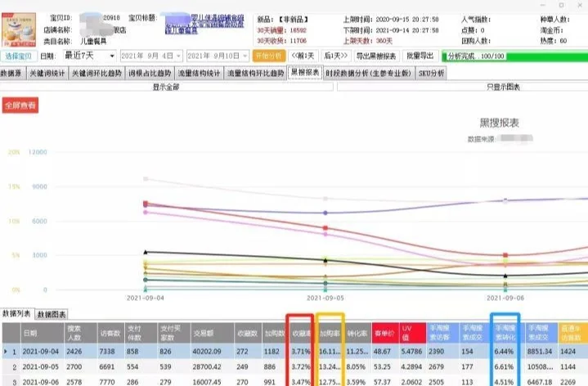Choose the 只显示图表 view option

pos(462,87)
